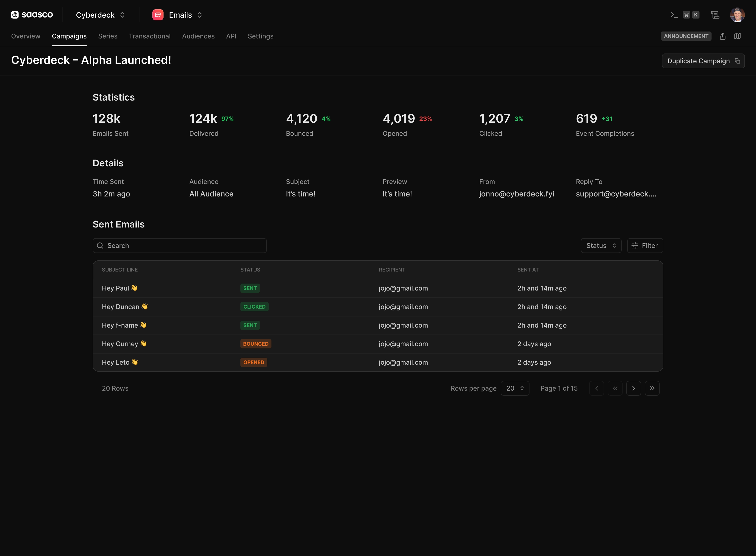Click the user avatar picture
756x556 pixels.
(737, 15)
